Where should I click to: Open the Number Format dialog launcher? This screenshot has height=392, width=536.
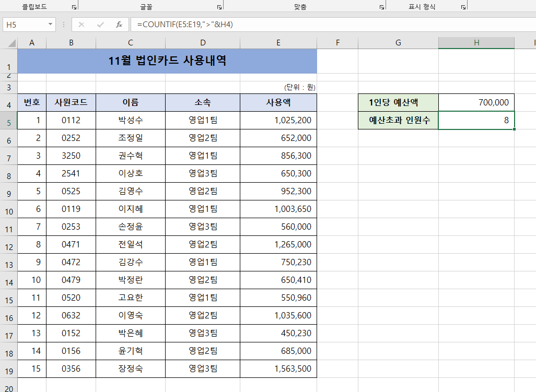pos(463,7)
